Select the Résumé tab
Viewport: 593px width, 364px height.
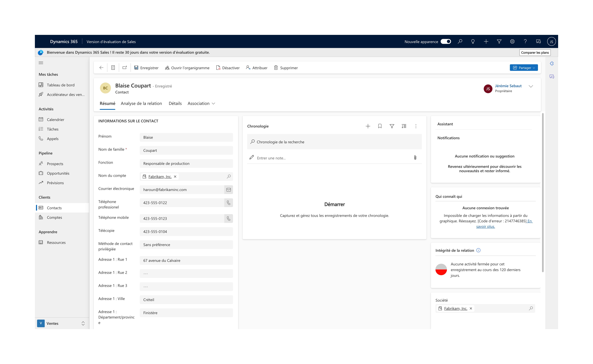click(x=107, y=103)
